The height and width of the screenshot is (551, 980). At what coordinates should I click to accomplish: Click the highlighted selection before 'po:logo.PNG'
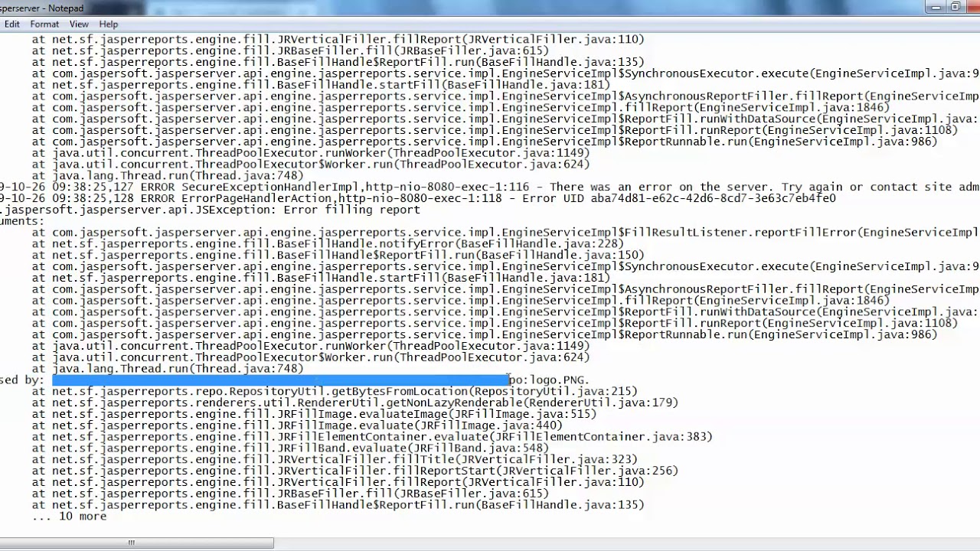click(x=280, y=380)
